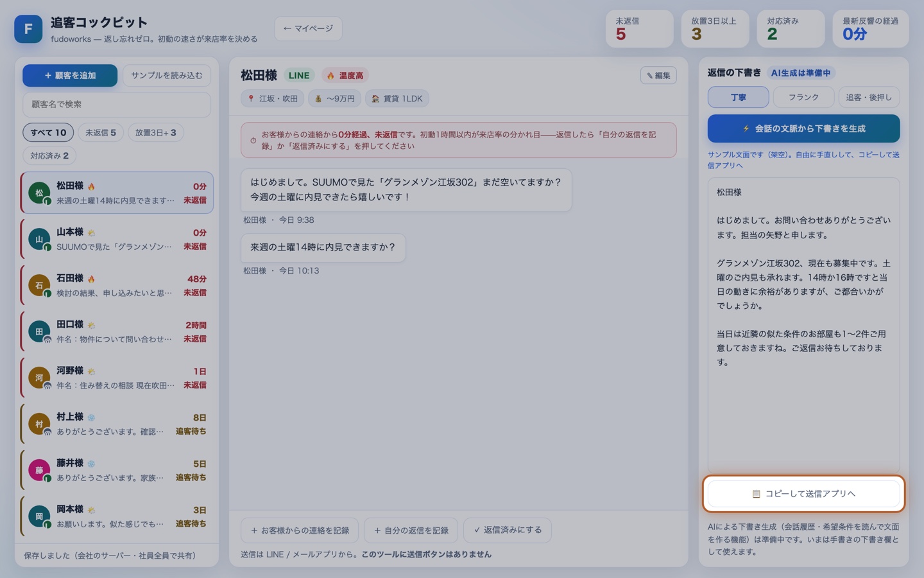Click the first message bubble about グランメゾン江坂302
This screenshot has width=924, height=578.
tap(406, 189)
